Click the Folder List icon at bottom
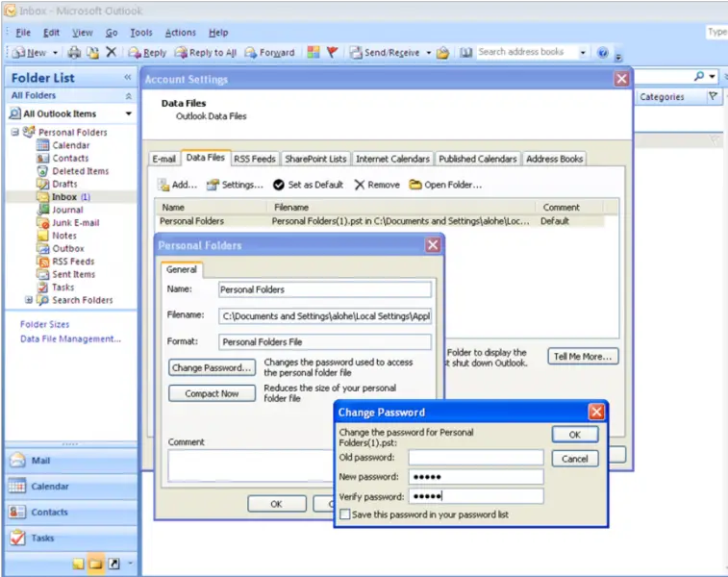Viewport: 728px width, 577px height. (x=95, y=564)
